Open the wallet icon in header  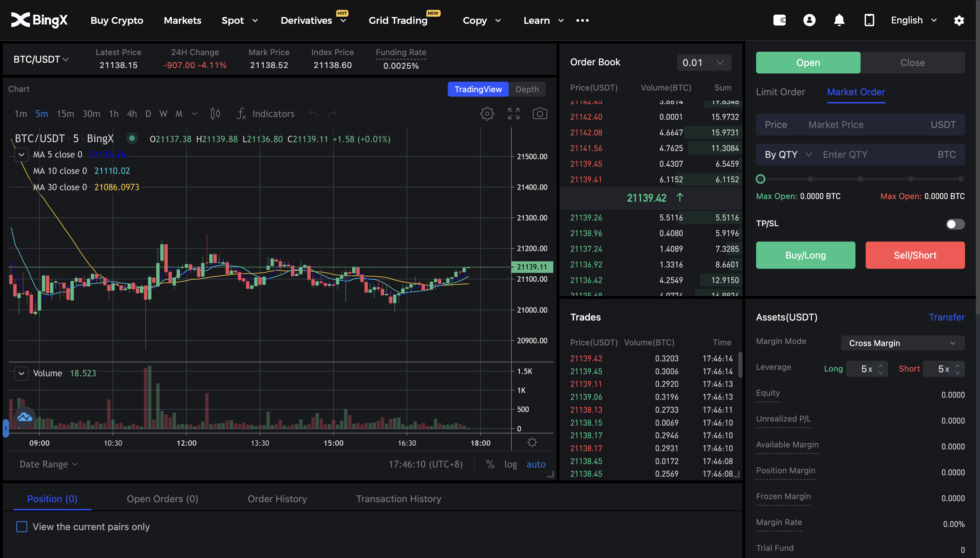779,20
